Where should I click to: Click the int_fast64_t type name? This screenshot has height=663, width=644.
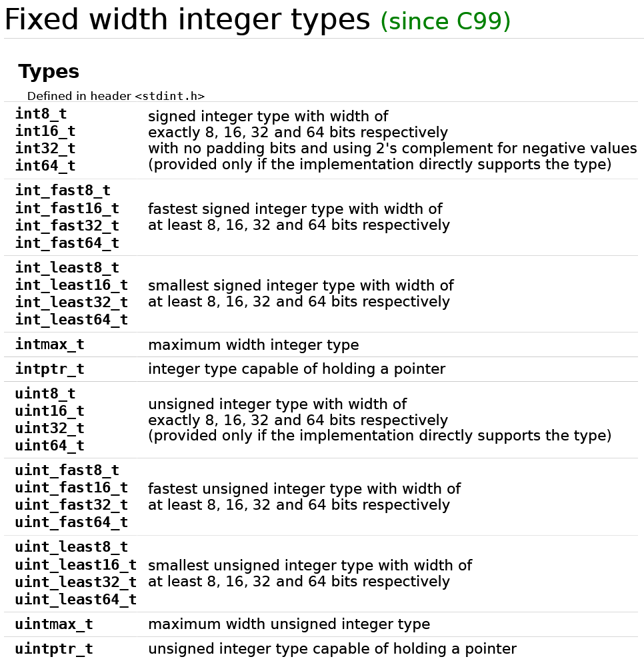pos(67,243)
